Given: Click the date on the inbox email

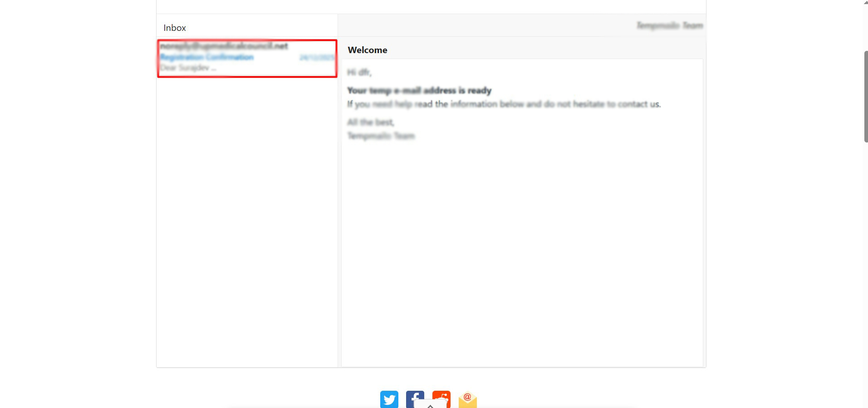Looking at the screenshot, I should click(x=316, y=58).
